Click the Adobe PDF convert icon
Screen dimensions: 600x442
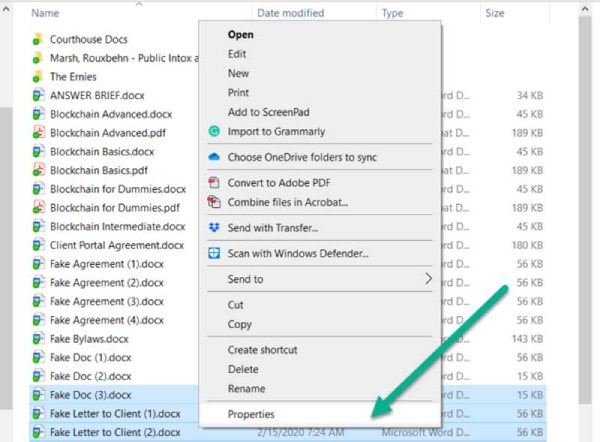(213, 183)
